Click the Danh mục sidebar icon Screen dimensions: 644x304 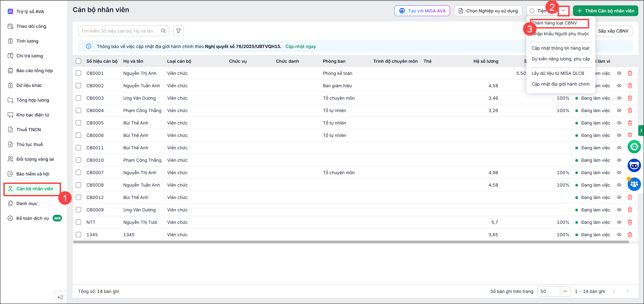tap(10, 203)
